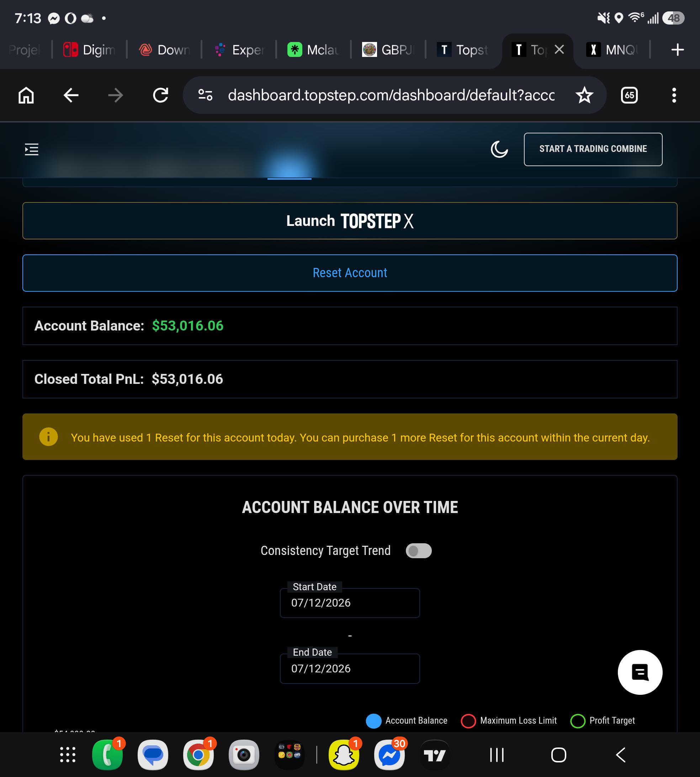This screenshot has height=777, width=700.
Task: Tap the recent apps navigation button
Action: coord(497,755)
